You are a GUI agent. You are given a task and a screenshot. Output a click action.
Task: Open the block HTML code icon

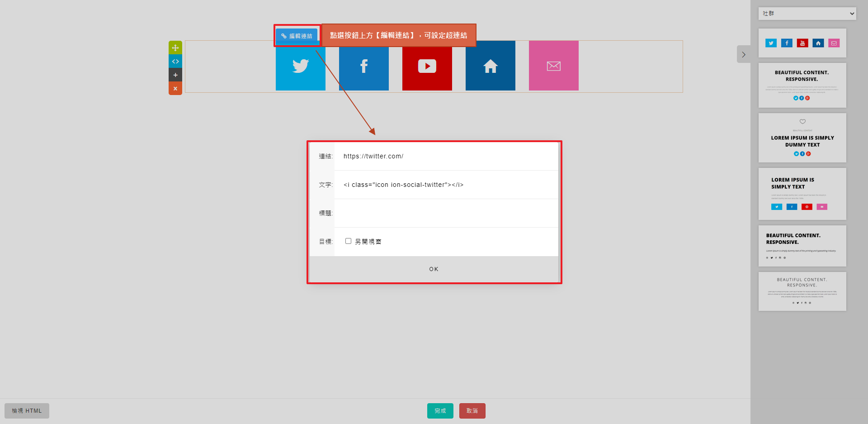click(x=175, y=61)
